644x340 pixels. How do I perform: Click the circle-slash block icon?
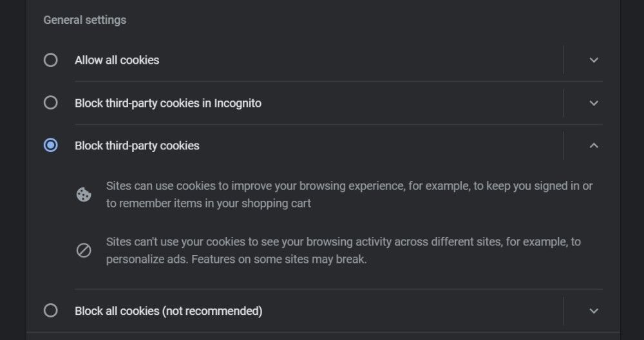click(x=84, y=250)
